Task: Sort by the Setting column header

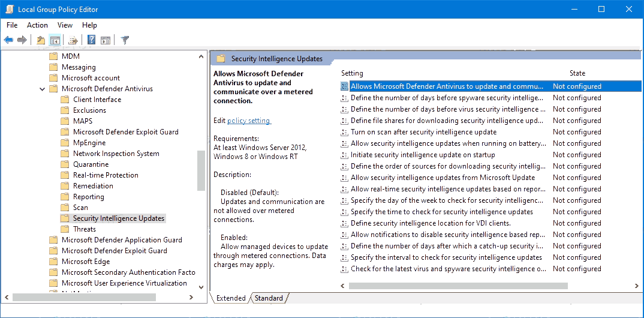Action: click(352, 73)
